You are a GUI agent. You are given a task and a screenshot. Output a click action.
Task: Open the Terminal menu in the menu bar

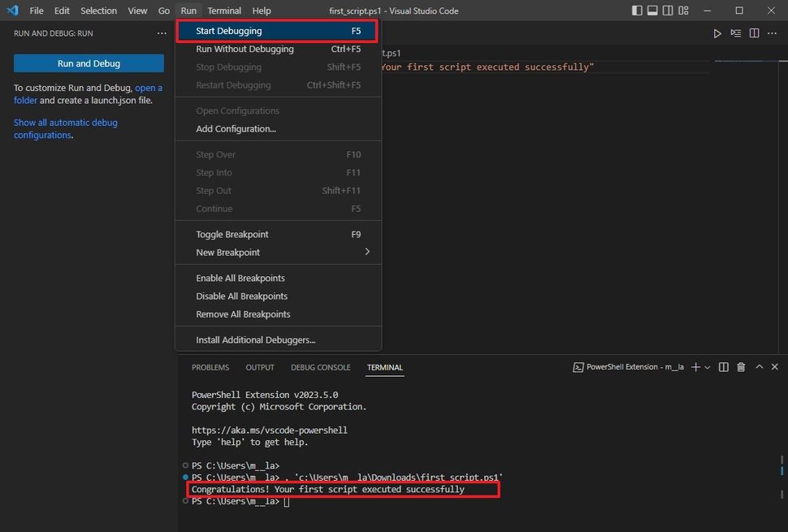point(224,11)
